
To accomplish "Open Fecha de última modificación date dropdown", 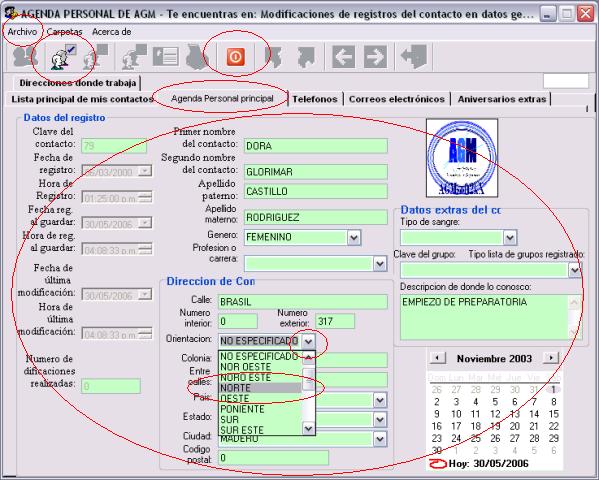I will coord(145,294).
